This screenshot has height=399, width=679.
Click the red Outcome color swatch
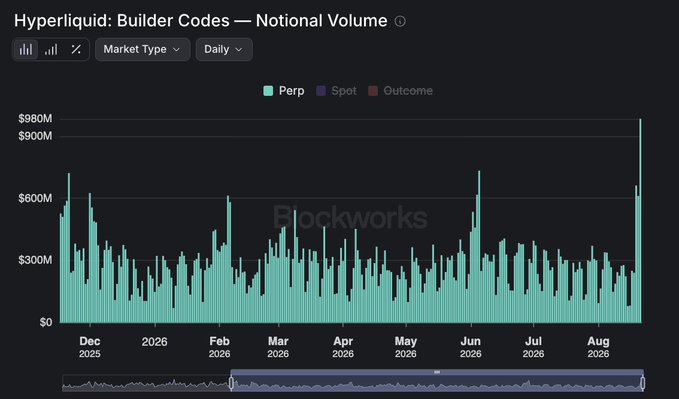[373, 91]
